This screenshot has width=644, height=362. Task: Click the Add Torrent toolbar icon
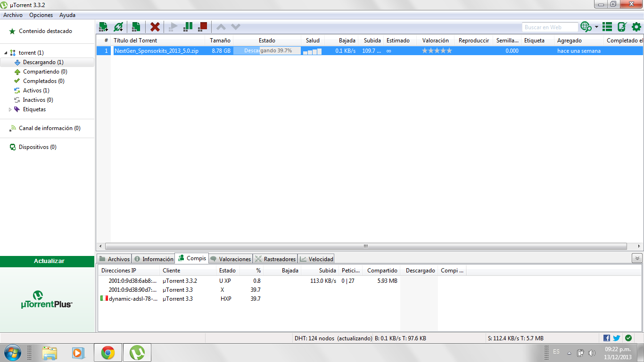[103, 27]
